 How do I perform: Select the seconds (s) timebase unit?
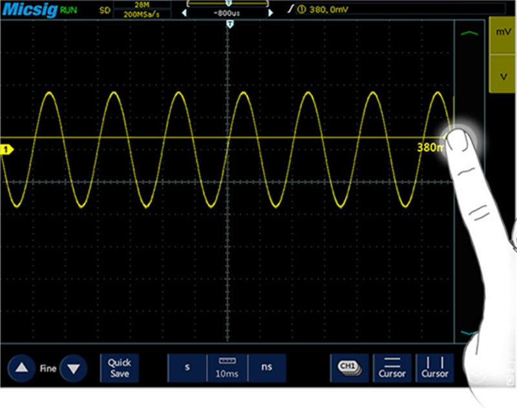[187, 368]
